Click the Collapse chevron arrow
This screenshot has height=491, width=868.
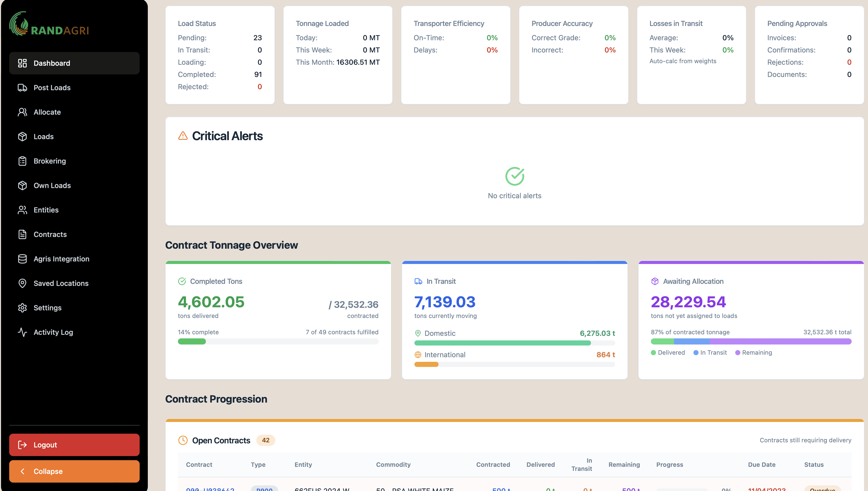click(22, 471)
